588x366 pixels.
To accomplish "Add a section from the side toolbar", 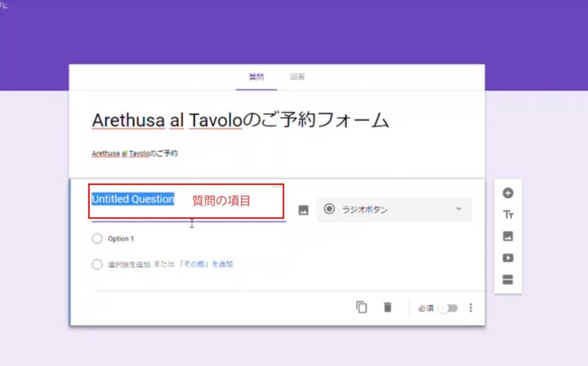I will coord(508,280).
